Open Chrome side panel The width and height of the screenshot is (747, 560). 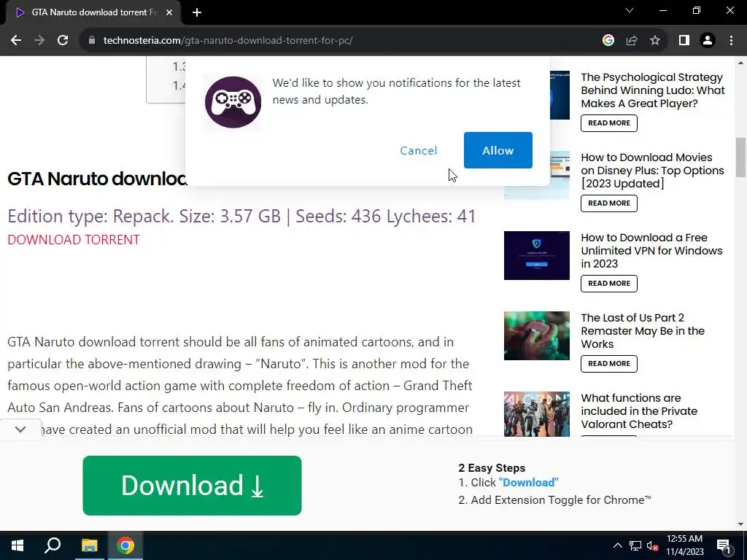[684, 41]
